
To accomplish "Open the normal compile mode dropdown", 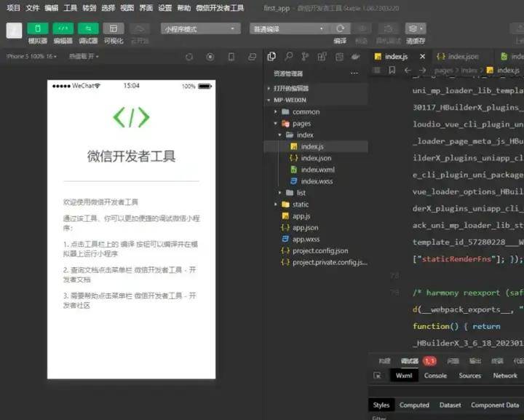I will pyautogui.click(x=290, y=28).
